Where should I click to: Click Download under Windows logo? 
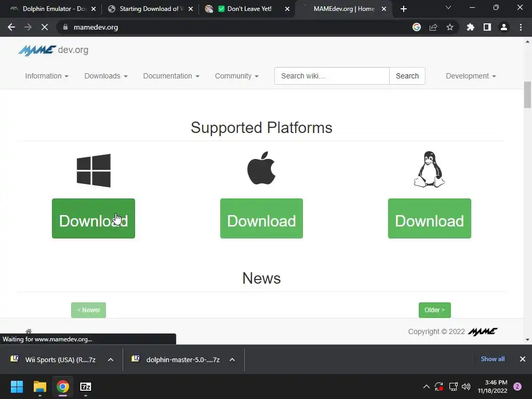[x=94, y=219]
